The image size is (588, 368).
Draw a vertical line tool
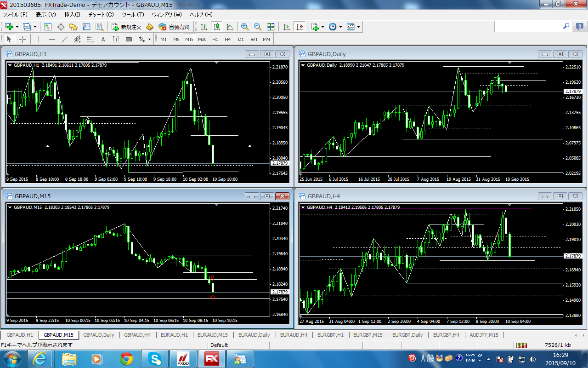tap(39, 39)
